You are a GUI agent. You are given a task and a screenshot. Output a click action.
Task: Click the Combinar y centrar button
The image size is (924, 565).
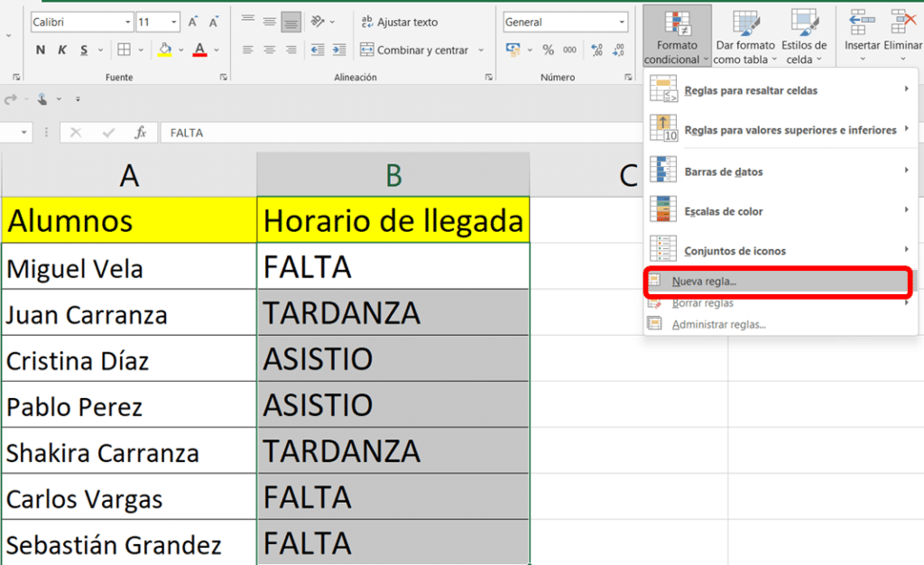tap(421, 51)
